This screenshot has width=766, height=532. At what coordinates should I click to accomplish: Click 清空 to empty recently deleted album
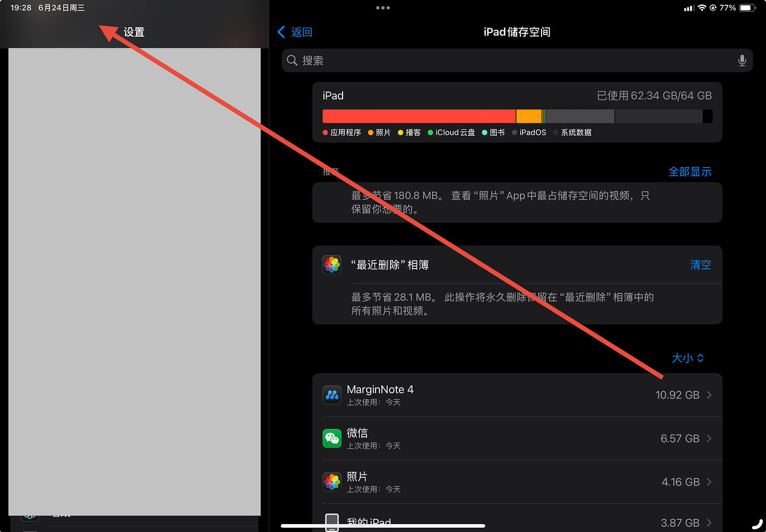coord(701,264)
